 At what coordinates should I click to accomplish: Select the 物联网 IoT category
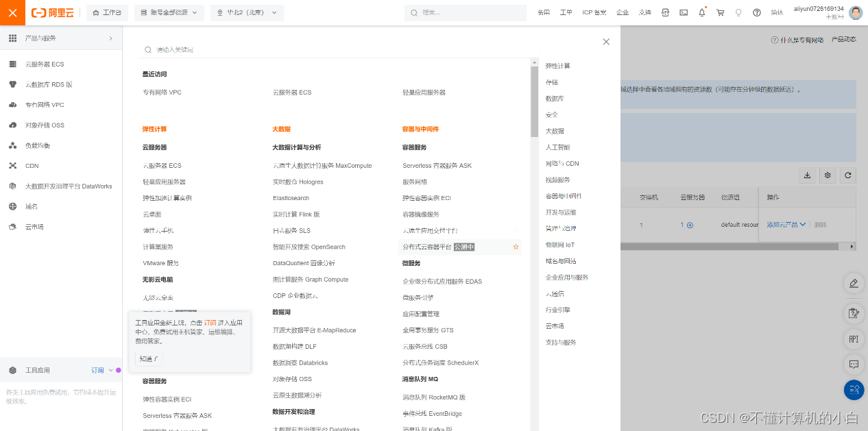point(560,245)
